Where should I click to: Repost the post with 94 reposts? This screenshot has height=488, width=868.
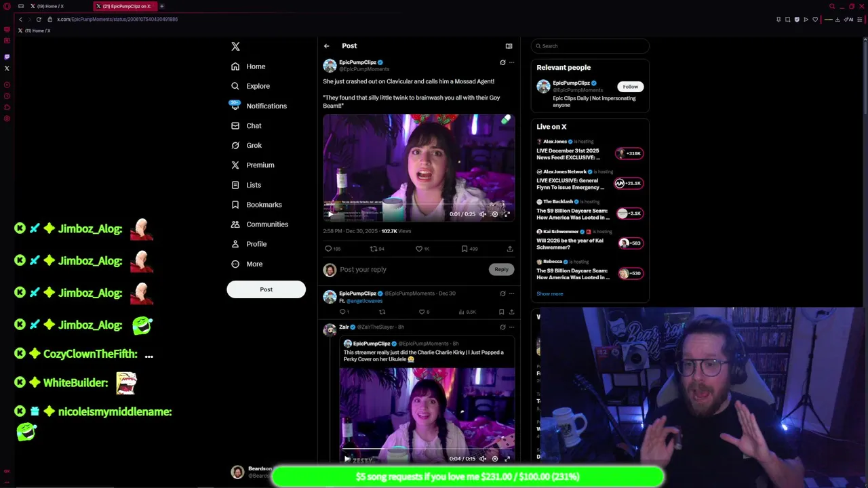377,249
